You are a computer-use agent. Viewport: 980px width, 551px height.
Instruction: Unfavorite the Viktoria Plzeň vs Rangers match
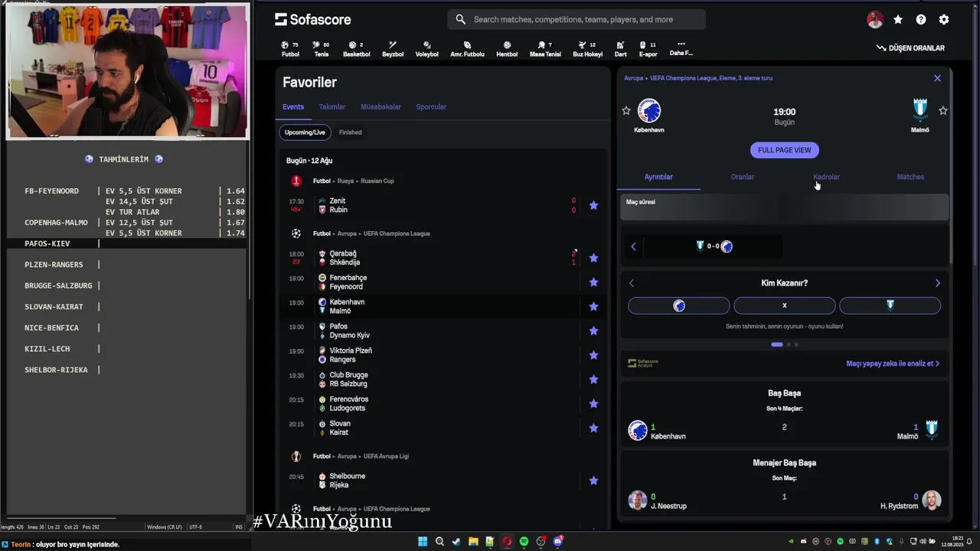593,355
